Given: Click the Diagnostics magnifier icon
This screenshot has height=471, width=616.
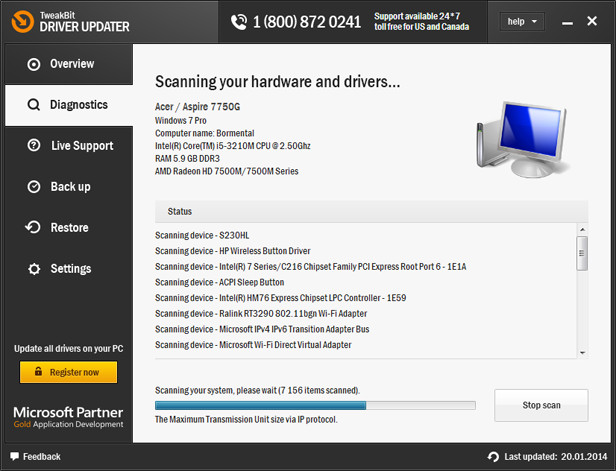Looking at the screenshot, I should tap(34, 105).
